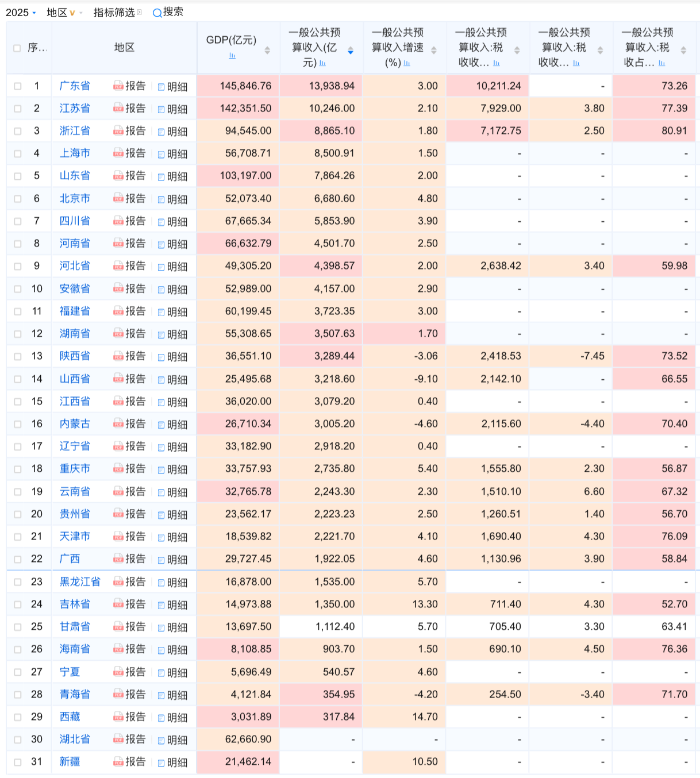This screenshot has height=778, width=700.
Task: Expand the 指标筛选 indicator filter
Action: (x=117, y=13)
